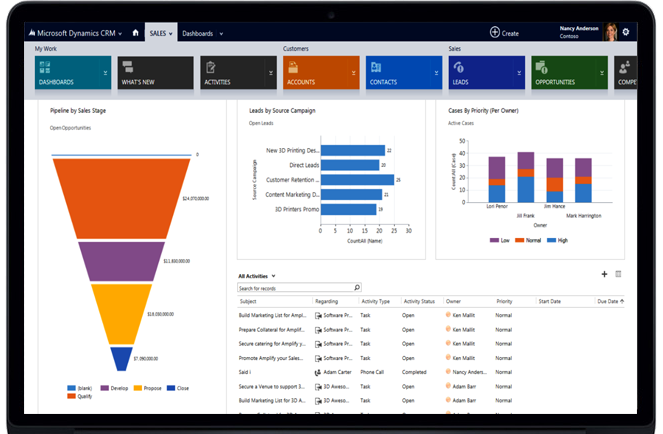
Task: Sort by the Due Date column header
Action: coord(609,300)
